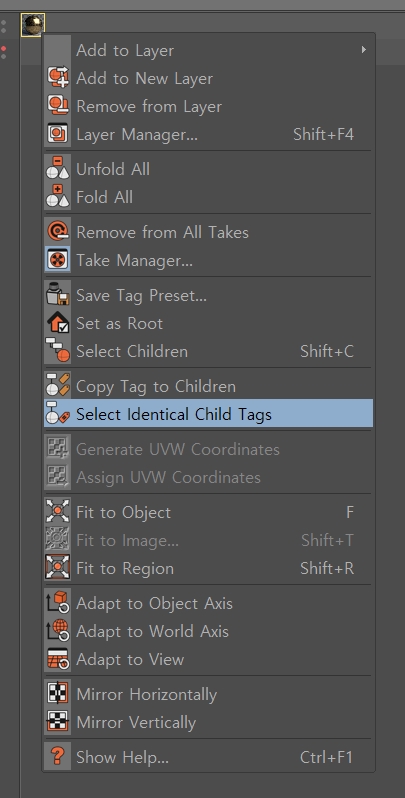Click the Unfold All icon
The height and width of the screenshot is (798, 405).
click(x=57, y=168)
